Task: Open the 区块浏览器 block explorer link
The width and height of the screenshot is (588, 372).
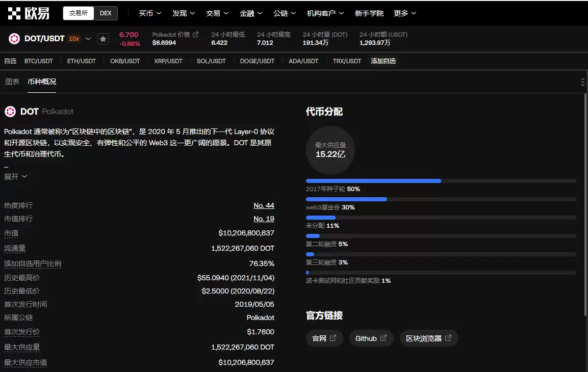Action: pyautogui.click(x=428, y=338)
